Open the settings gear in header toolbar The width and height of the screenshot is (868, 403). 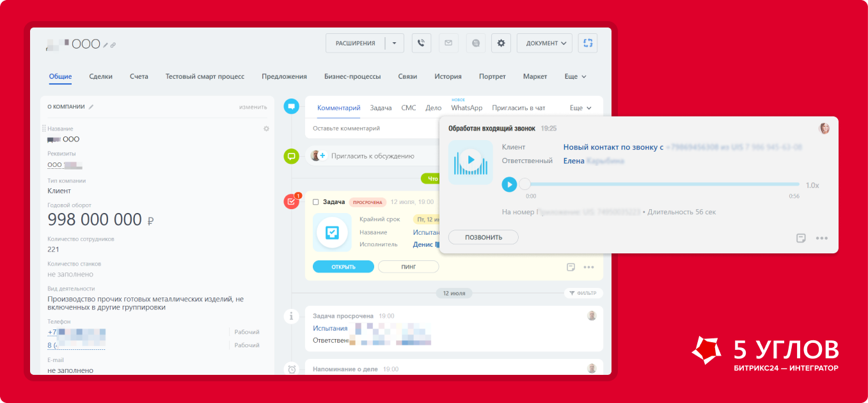pyautogui.click(x=501, y=43)
